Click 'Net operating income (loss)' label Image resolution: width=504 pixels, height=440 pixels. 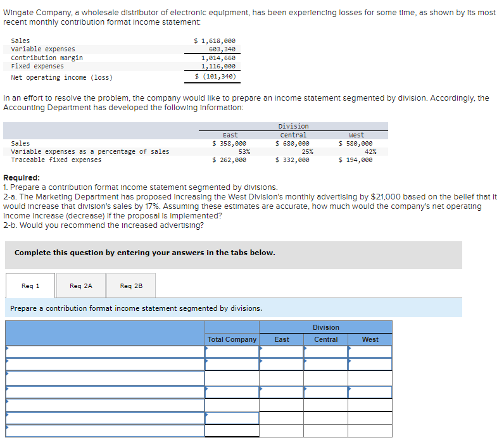[61, 77]
